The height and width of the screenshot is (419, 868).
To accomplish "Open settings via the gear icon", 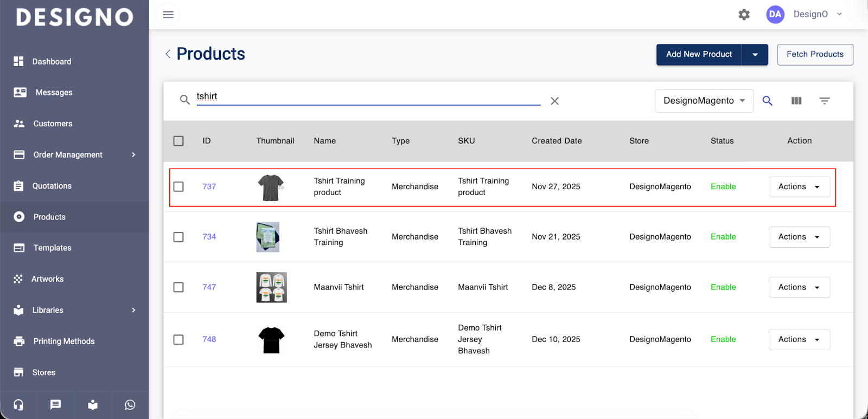I will [x=744, y=15].
